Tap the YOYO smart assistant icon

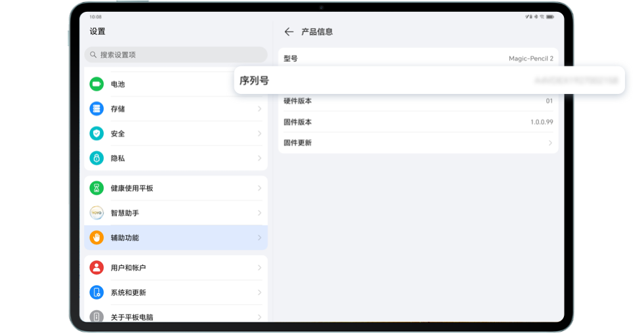[x=97, y=213]
